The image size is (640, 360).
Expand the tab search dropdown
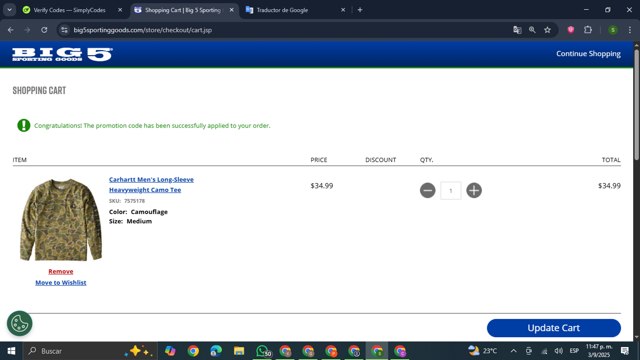coord(9,10)
